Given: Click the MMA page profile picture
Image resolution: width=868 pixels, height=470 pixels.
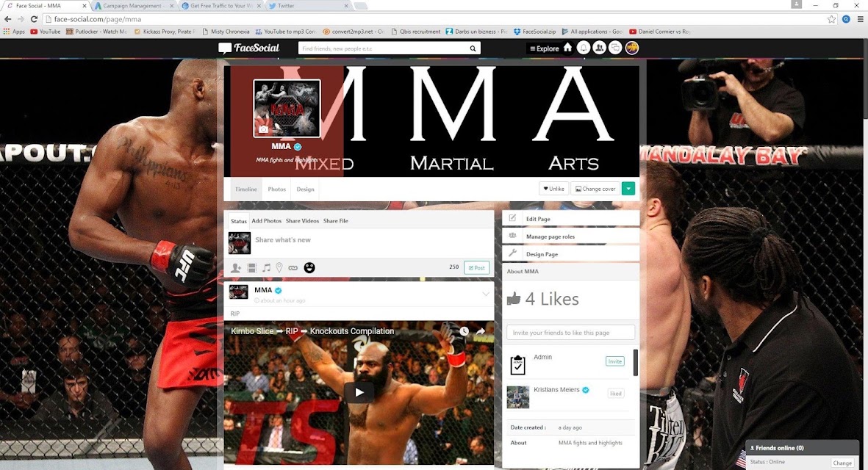Looking at the screenshot, I should [x=287, y=109].
